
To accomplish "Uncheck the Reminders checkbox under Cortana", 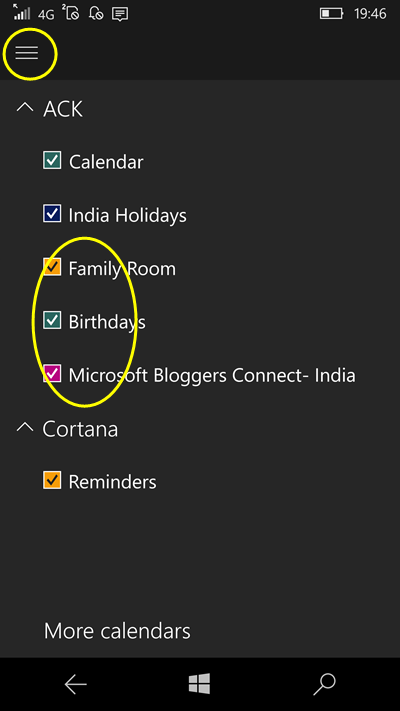I will pyautogui.click(x=52, y=480).
